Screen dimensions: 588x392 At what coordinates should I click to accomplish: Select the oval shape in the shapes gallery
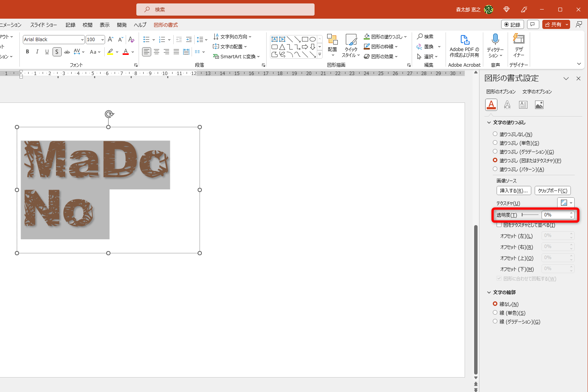(x=313, y=39)
